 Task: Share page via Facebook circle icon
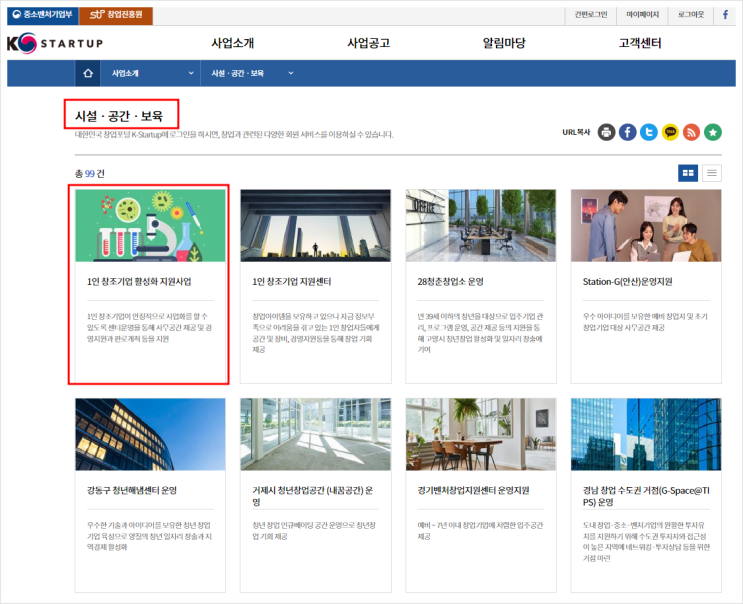(627, 132)
